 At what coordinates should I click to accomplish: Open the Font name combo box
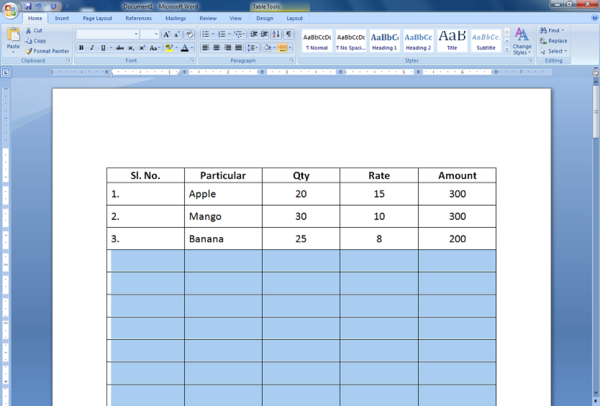pos(108,34)
